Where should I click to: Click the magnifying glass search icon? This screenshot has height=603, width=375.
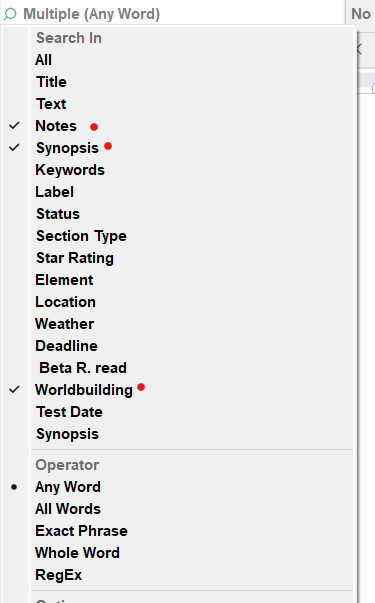[x=10, y=14]
